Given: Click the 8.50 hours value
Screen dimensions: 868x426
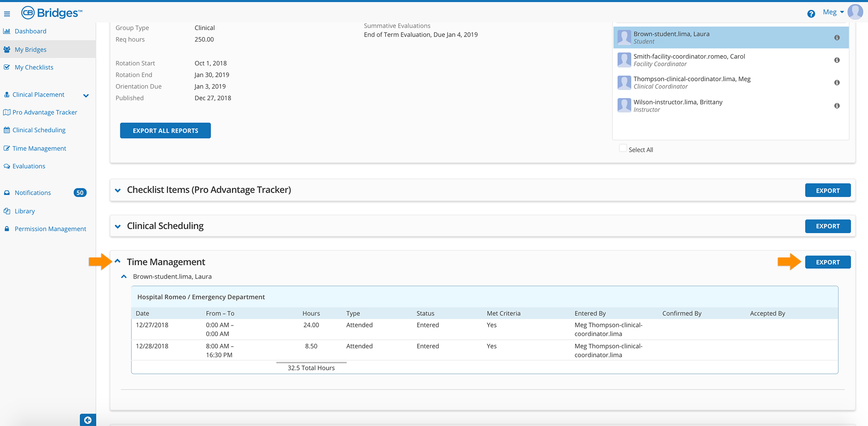Looking at the screenshot, I should (311, 346).
